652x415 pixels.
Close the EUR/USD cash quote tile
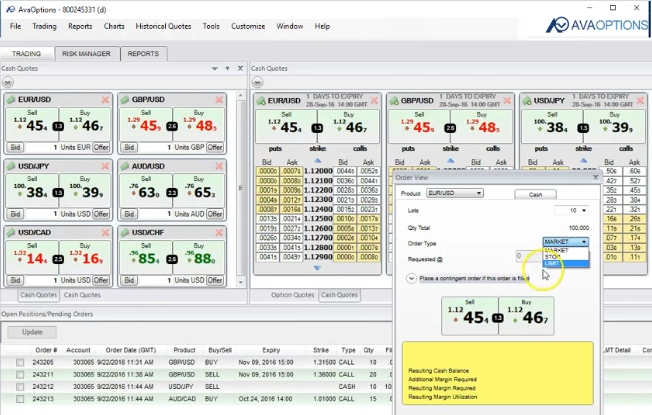(x=105, y=100)
